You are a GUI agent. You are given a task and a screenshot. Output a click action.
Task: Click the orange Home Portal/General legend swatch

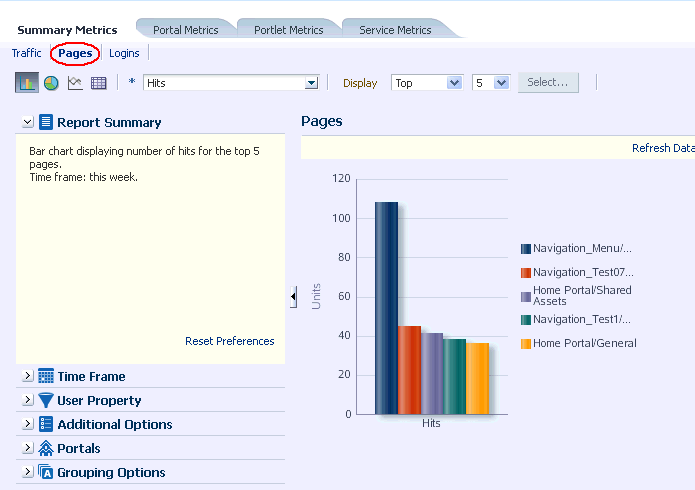click(526, 344)
